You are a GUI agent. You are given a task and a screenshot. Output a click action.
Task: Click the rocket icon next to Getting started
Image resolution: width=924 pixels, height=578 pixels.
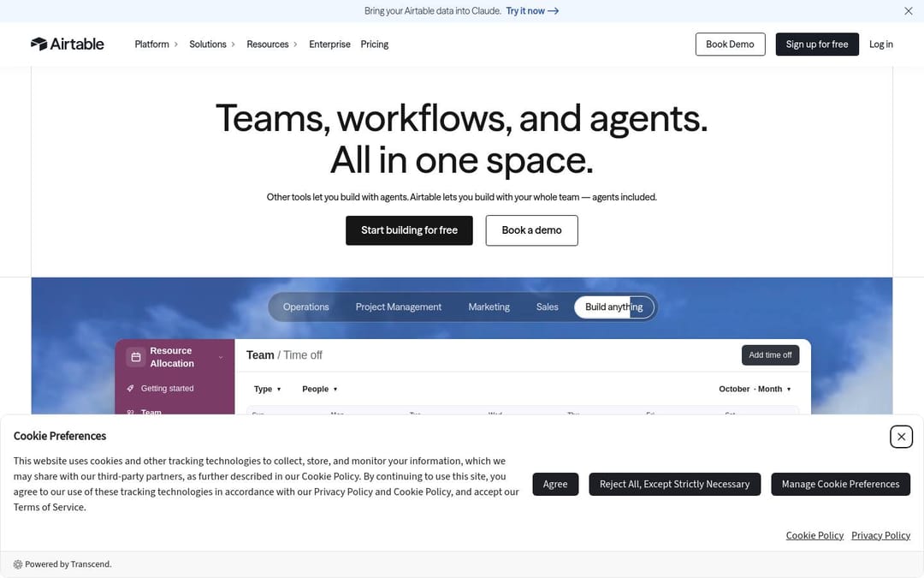(x=130, y=388)
